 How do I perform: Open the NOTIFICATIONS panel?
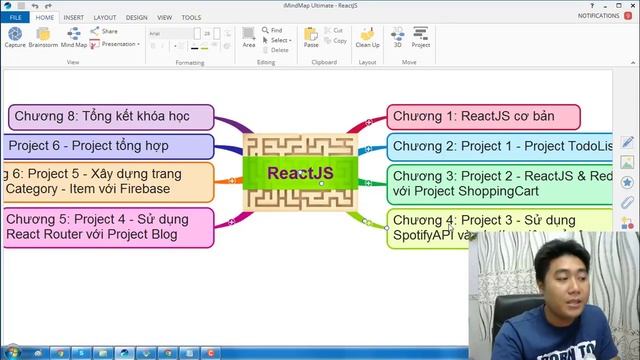[x=598, y=16]
